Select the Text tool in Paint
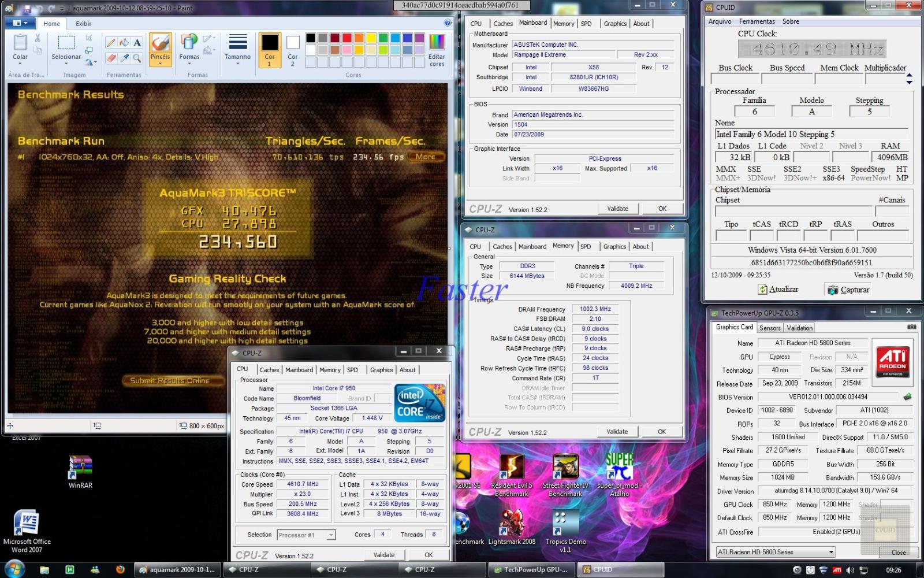 137,43
